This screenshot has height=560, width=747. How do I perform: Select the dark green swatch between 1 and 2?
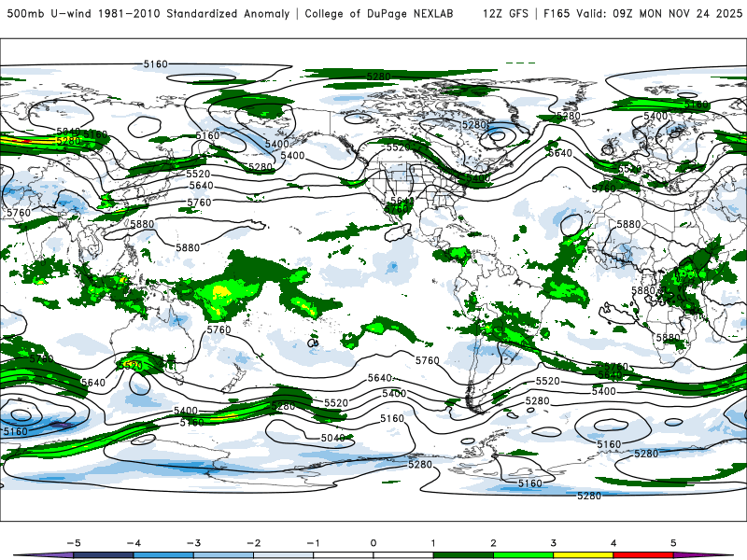(x=463, y=555)
